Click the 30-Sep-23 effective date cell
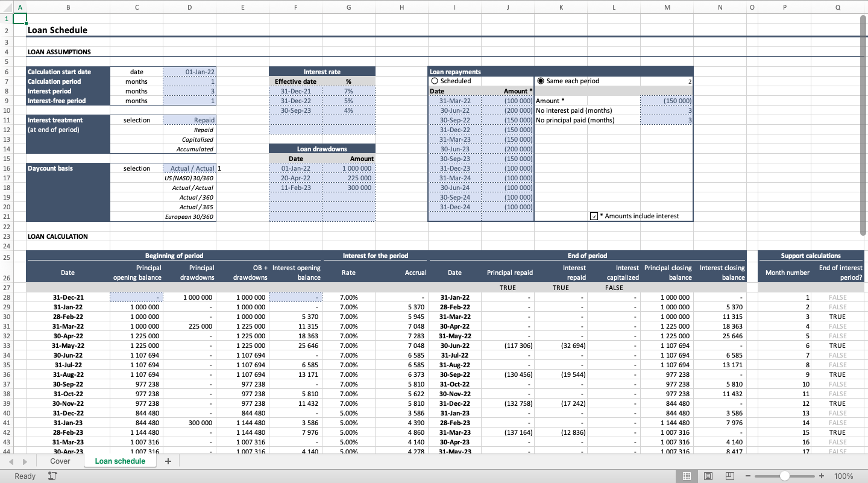The width and height of the screenshot is (868, 483). click(296, 110)
